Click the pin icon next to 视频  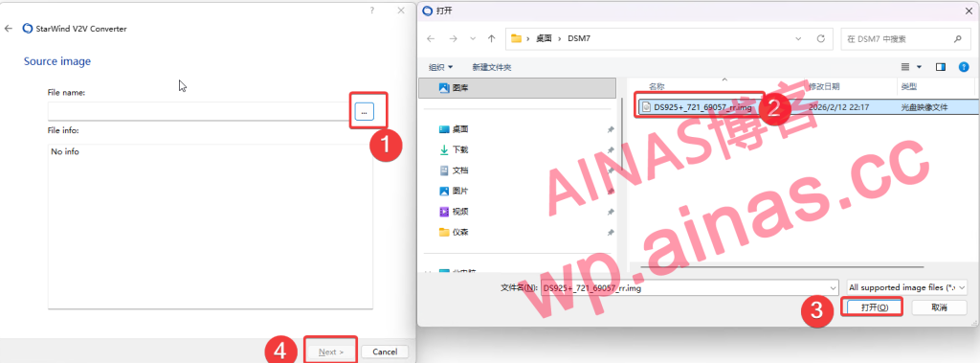click(610, 212)
